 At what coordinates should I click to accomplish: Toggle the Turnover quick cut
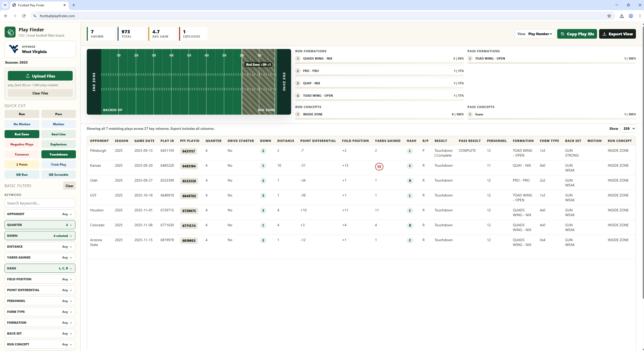[x=22, y=154]
